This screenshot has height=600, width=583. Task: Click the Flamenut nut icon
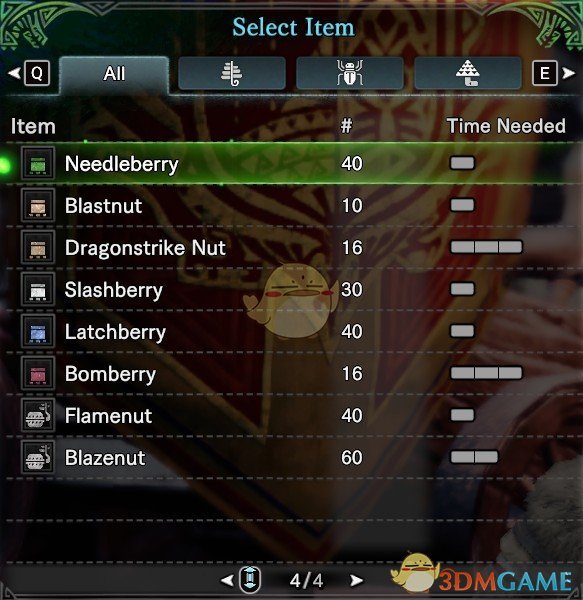pyautogui.click(x=38, y=415)
